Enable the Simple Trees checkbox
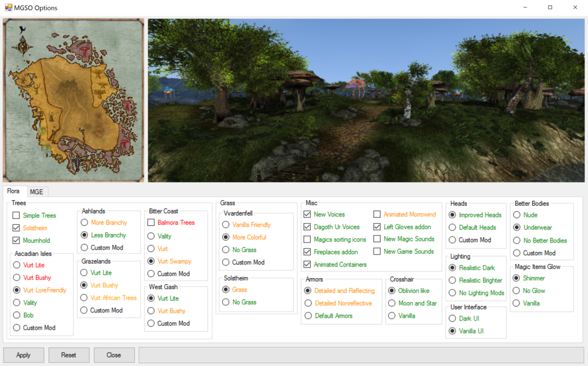 click(16, 216)
